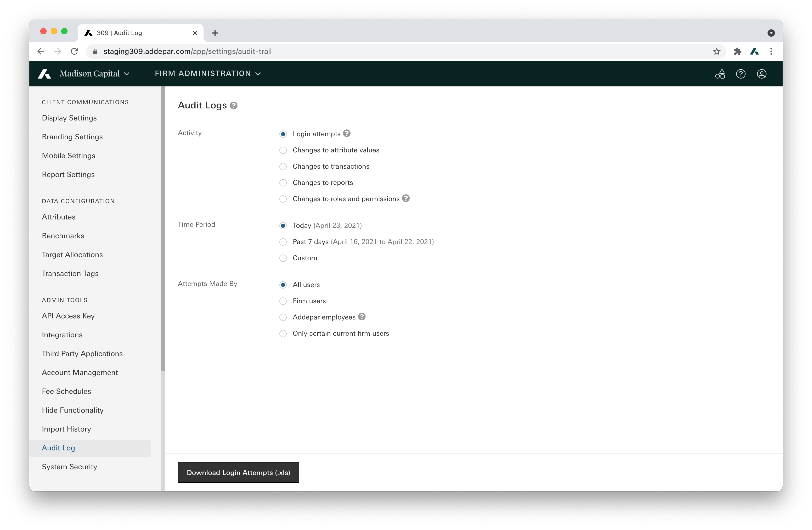
Task: Expand the Madison Capital firm dropdown
Action: click(94, 74)
